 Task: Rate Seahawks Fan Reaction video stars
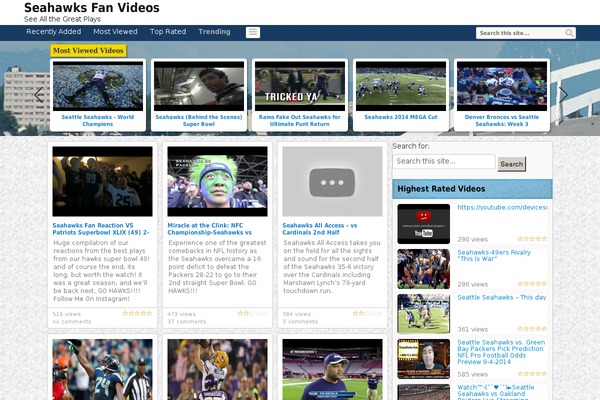point(137,313)
